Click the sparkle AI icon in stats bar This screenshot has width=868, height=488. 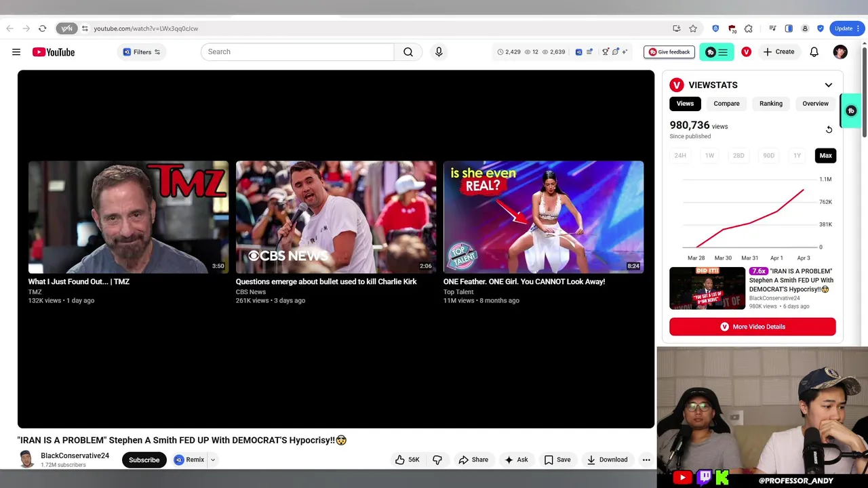[625, 52]
